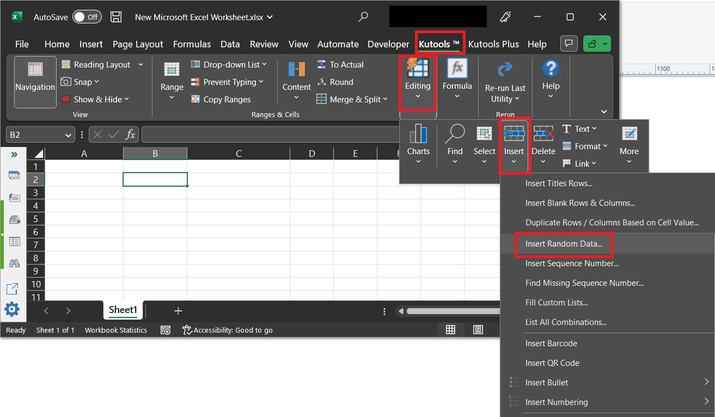Add a new sheet with plus button
Screen dimensions: 715x417
178,311
